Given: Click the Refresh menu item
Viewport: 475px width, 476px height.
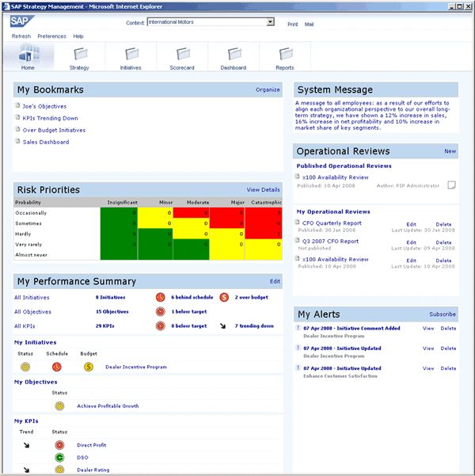Looking at the screenshot, I should tap(21, 36).
